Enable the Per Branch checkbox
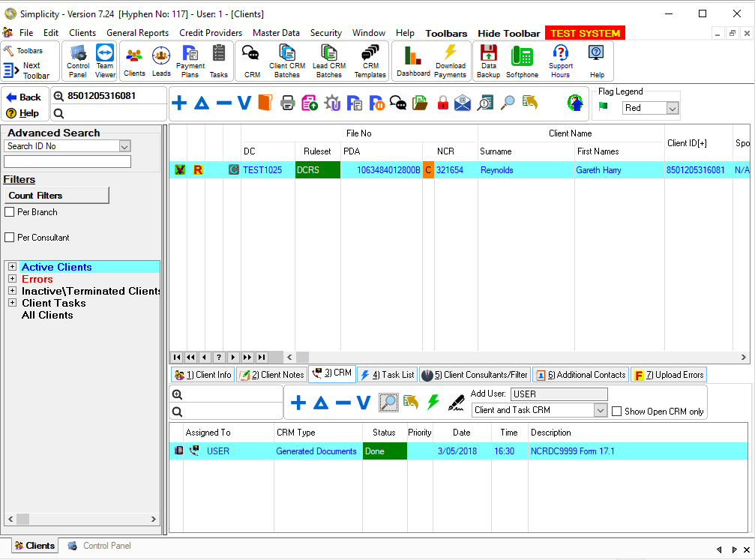Viewport: 755px width, 560px height. 10,212
